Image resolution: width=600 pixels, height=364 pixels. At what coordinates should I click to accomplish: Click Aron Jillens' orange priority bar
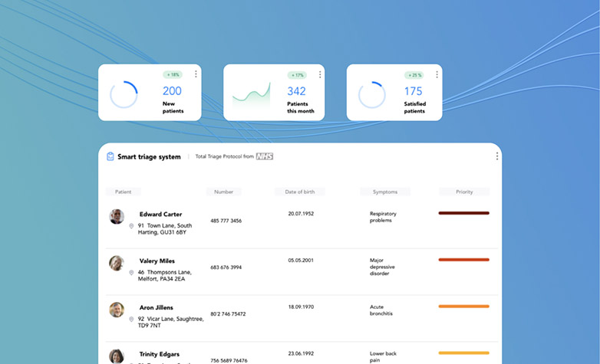point(463,306)
